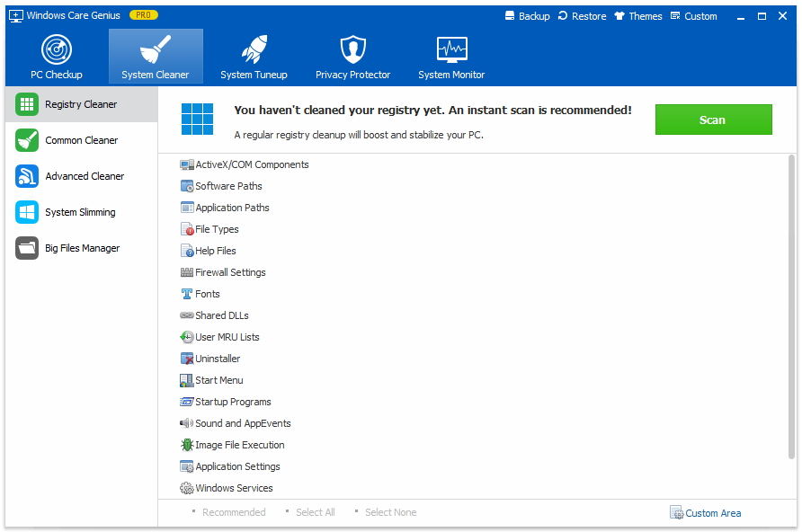Open the System Tuneup rocket icon

coord(254,49)
